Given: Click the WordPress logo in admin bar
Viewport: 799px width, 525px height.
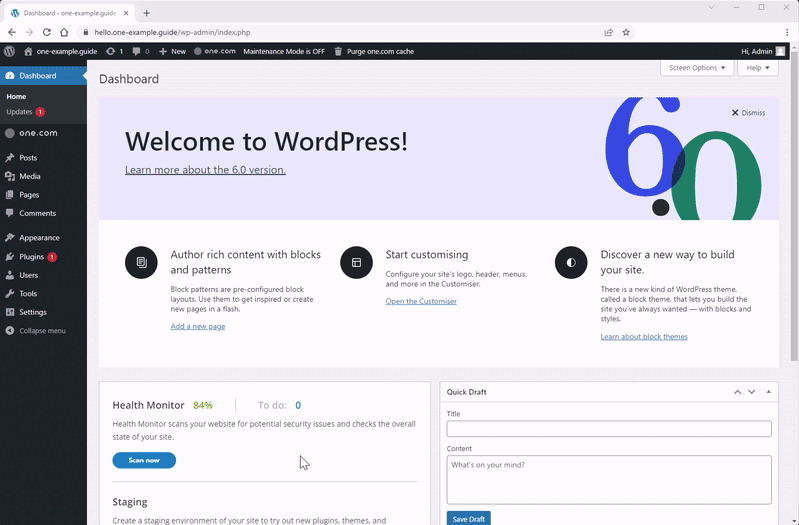Looking at the screenshot, I should click(x=9, y=51).
